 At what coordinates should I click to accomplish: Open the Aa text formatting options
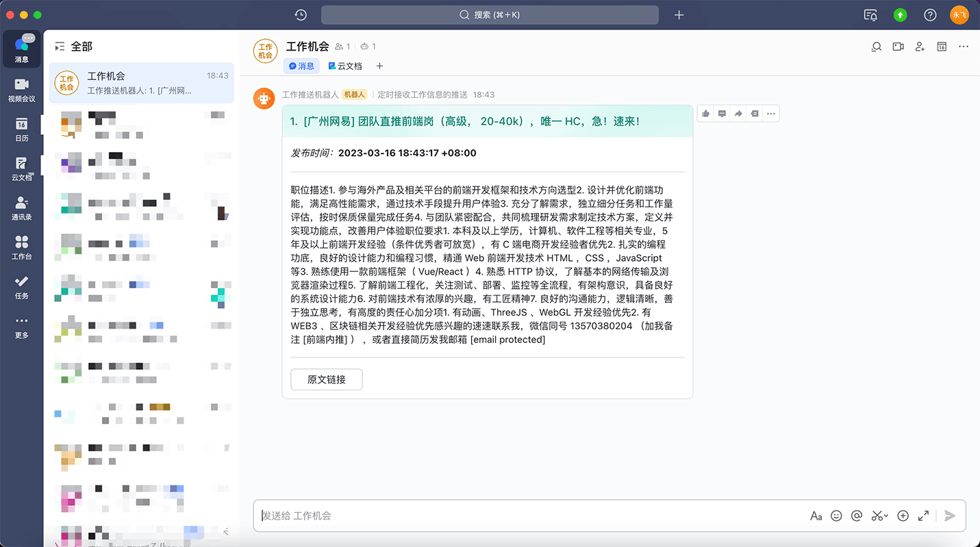pyautogui.click(x=816, y=516)
